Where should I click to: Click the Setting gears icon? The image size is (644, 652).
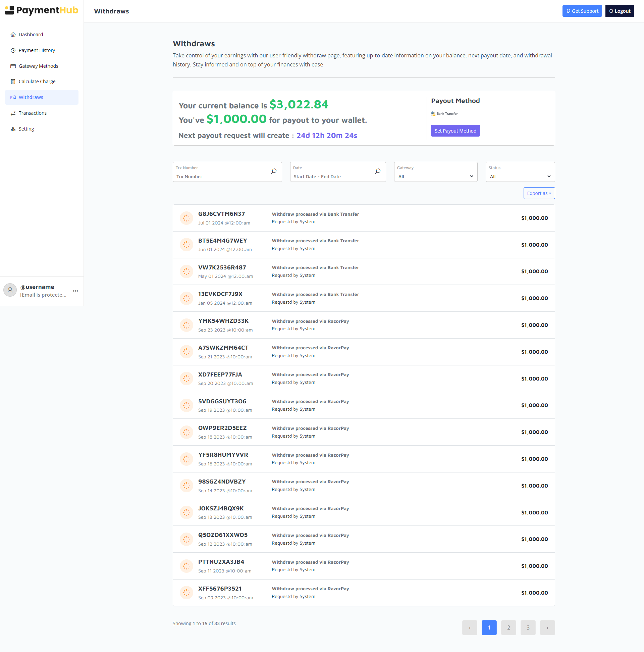(13, 129)
